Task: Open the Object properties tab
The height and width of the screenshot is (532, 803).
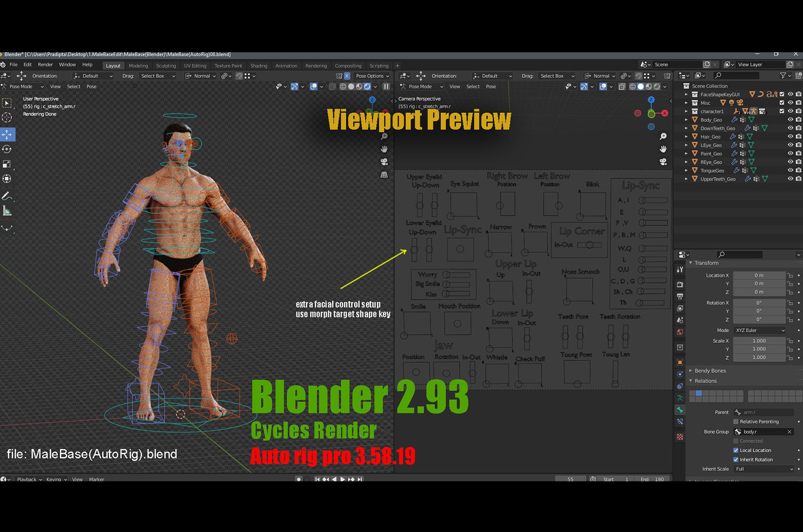Action: click(680, 362)
